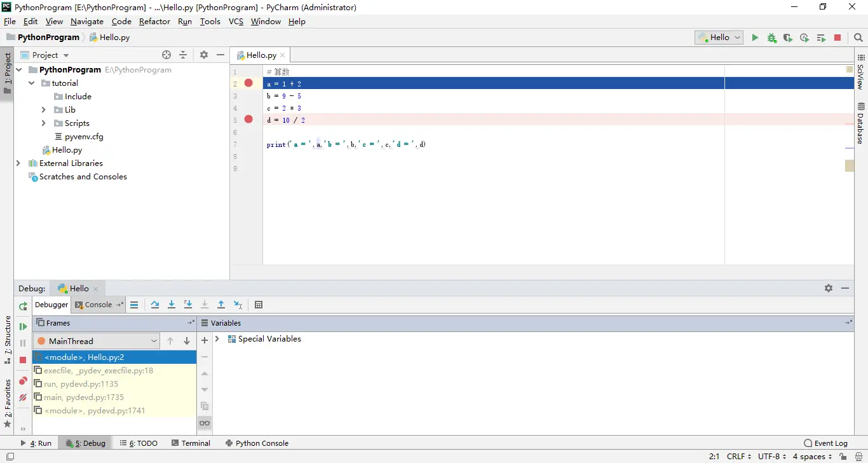Click the CRLF line separator status

(x=739, y=457)
